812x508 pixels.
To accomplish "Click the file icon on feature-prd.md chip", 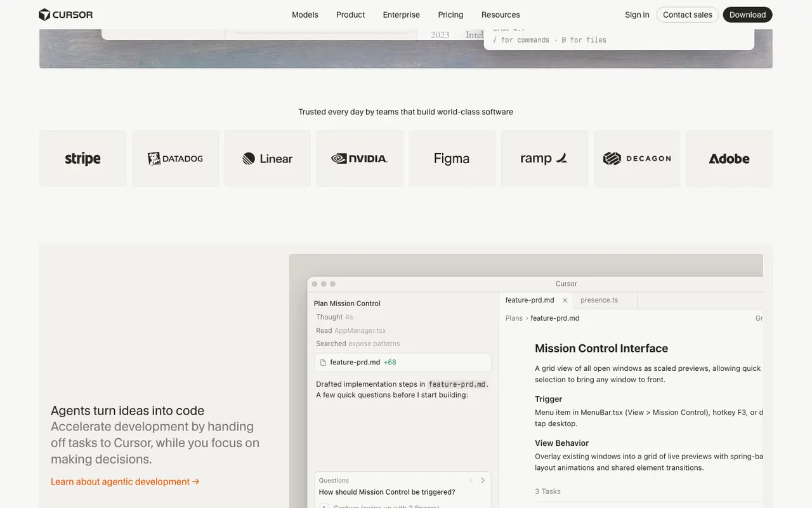I will 323,363.
